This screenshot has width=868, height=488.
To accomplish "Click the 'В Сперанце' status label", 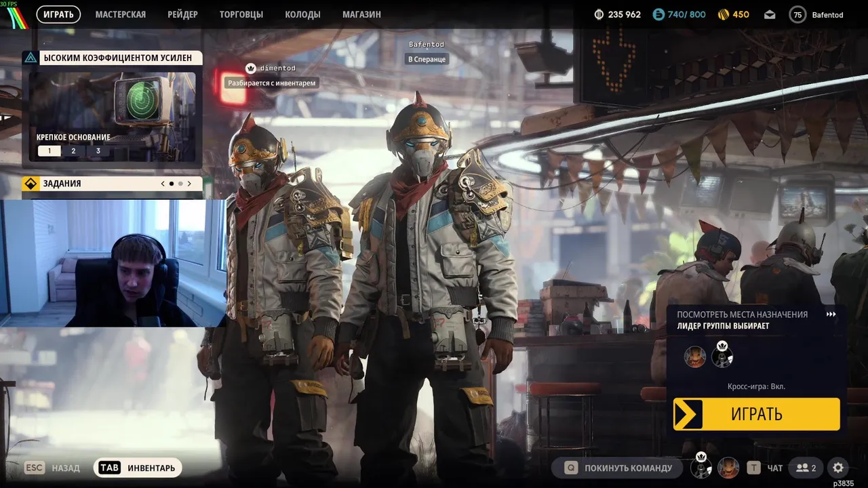I will 427,60.
